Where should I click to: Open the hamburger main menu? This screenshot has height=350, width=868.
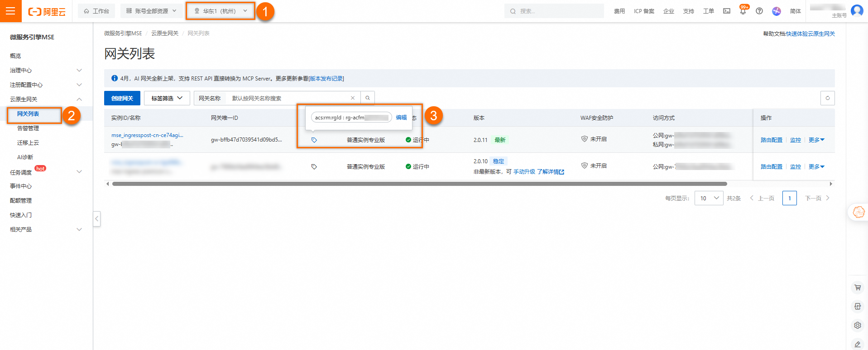coord(11,11)
